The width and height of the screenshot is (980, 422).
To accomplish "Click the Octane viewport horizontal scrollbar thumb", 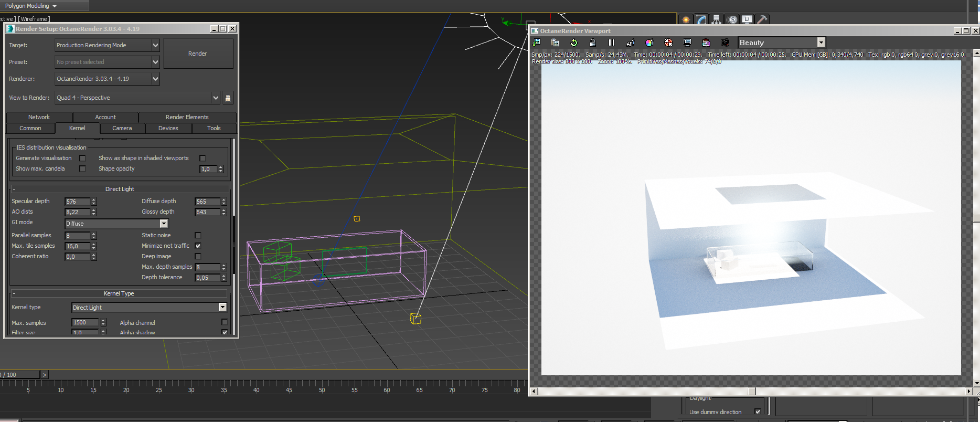I will tap(752, 391).
